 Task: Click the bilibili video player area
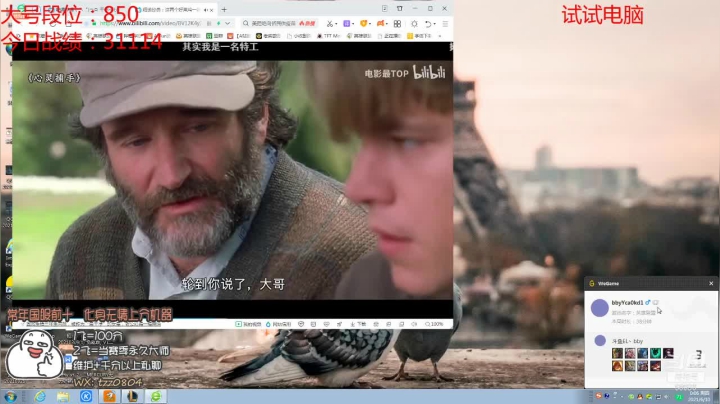(232, 180)
